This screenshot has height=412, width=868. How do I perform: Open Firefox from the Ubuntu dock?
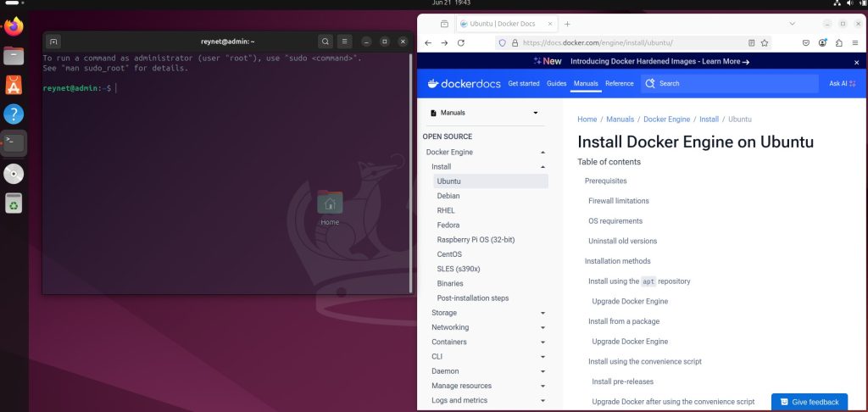[14, 26]
